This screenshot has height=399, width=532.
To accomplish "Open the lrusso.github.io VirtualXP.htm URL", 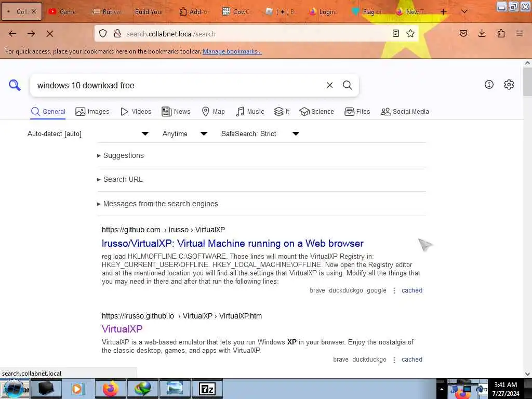I will pyautogui.click(x=182, y=316).
